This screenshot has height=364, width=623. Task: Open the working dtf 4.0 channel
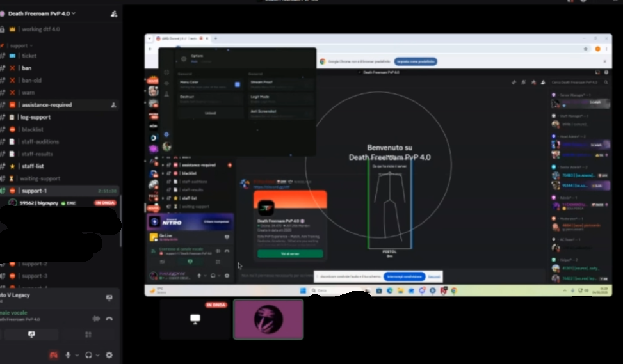click(40, 29)
